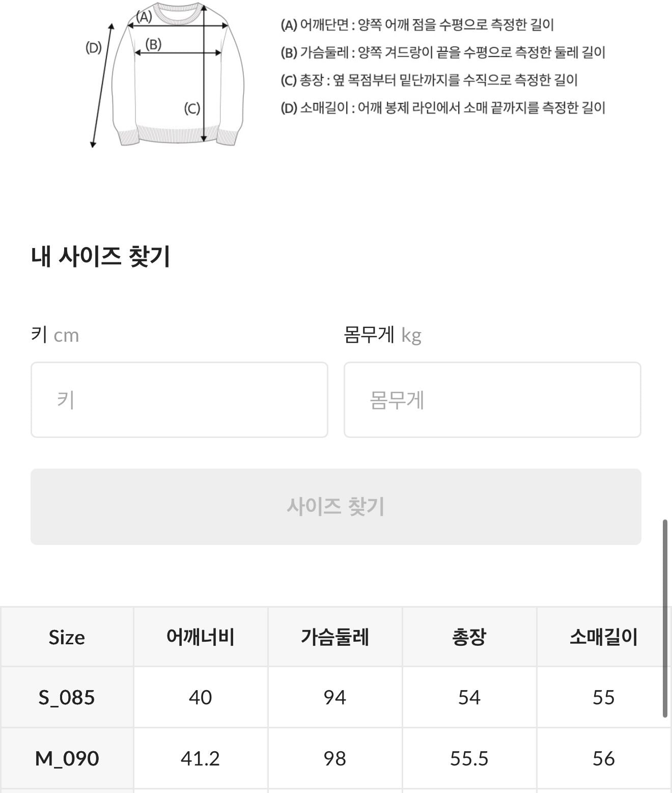
Task: Click the M_090 total length value 55.5
Action: (469, 758)
